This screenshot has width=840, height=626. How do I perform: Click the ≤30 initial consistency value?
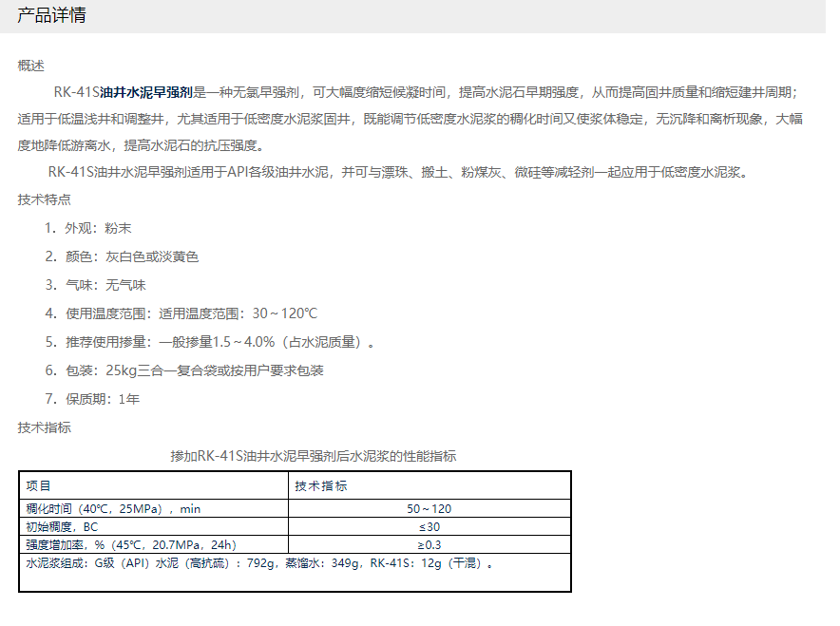(x=429, y=526)
